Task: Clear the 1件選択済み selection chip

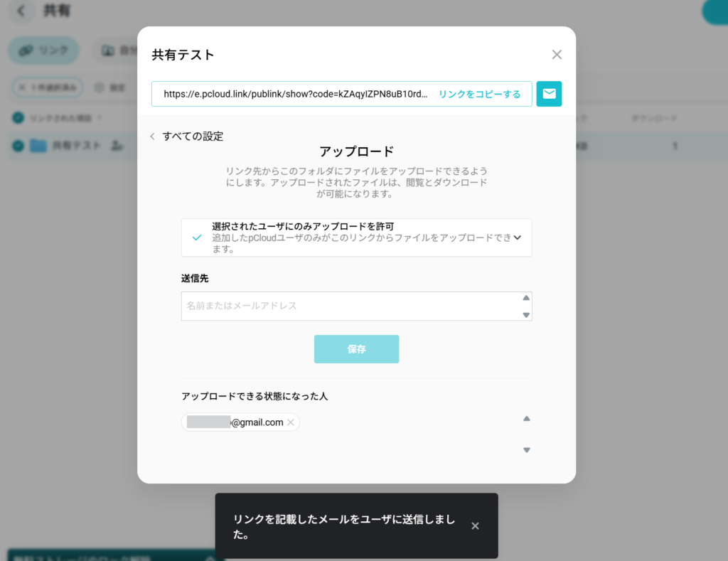Action: coord(22,87)
